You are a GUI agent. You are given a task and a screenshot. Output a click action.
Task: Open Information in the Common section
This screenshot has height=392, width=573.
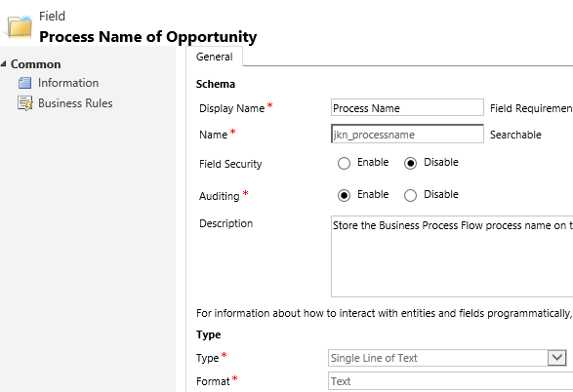pos(68,83)
